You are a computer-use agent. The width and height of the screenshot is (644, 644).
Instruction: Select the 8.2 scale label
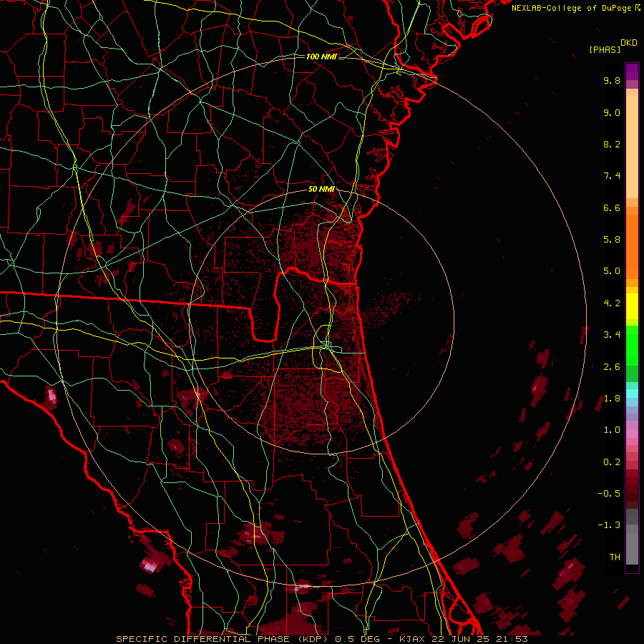pyautogui.click(x=612, y=144)
